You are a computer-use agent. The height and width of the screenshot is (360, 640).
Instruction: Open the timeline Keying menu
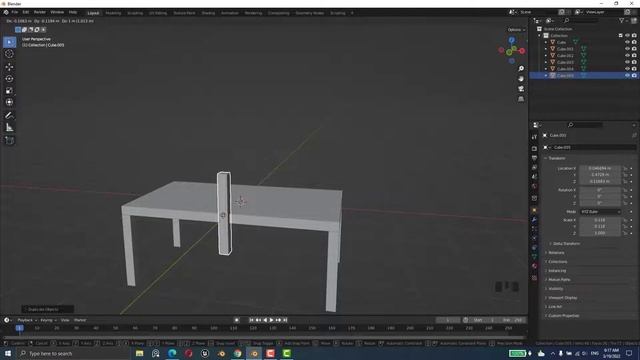click(48, 320)
